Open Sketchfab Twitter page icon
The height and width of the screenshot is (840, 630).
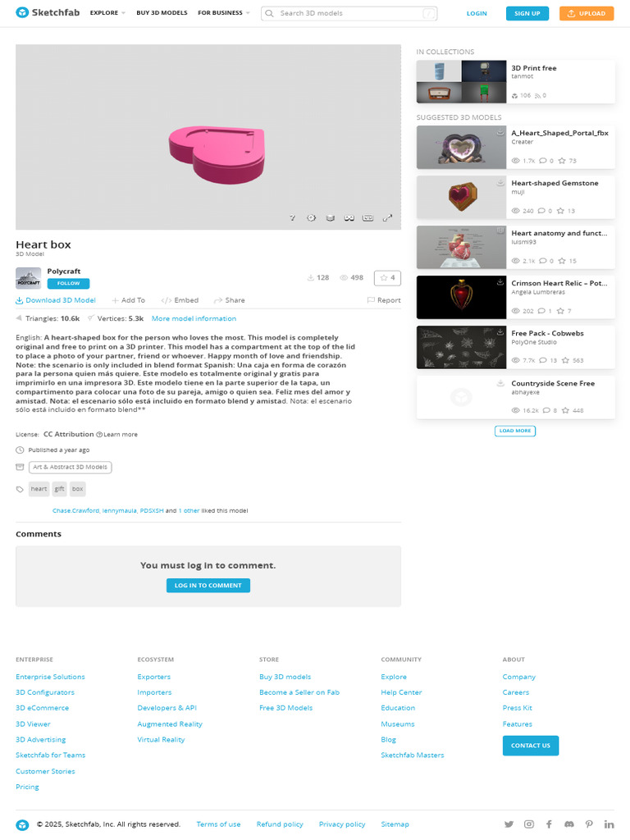pos(509,824)
